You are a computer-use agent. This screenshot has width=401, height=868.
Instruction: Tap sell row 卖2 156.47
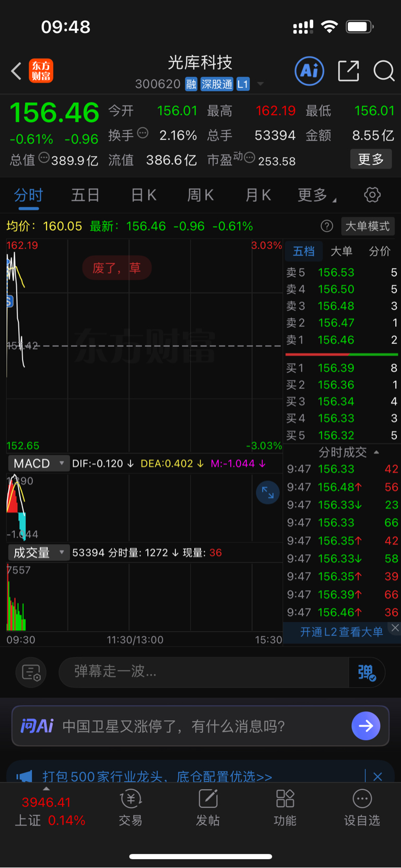coord(342,323)
